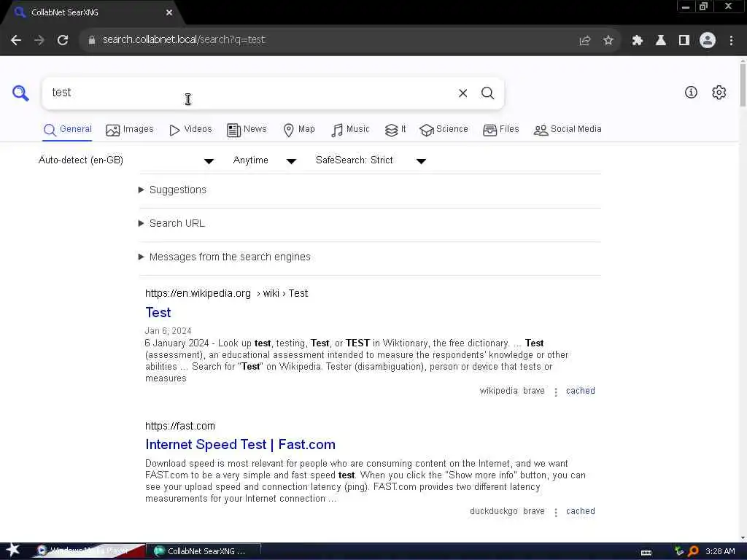
Task: Bookmark this page with star icon
Action: point(608,41)
